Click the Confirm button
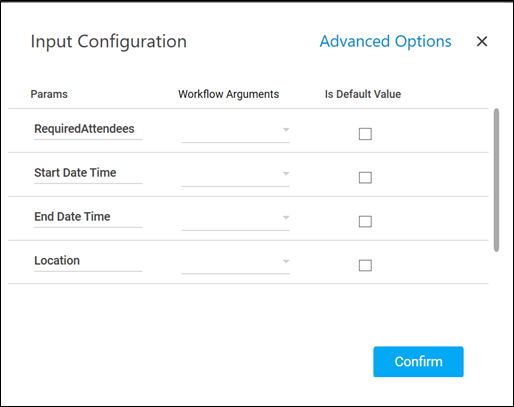The width and height of the screenshot is (514, 407). [418, 362]
